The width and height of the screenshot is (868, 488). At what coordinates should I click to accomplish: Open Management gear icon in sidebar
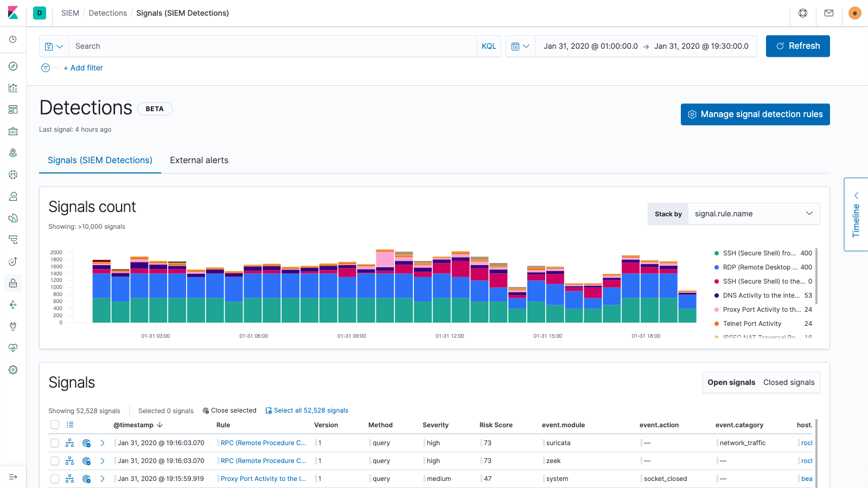point(13,369)
